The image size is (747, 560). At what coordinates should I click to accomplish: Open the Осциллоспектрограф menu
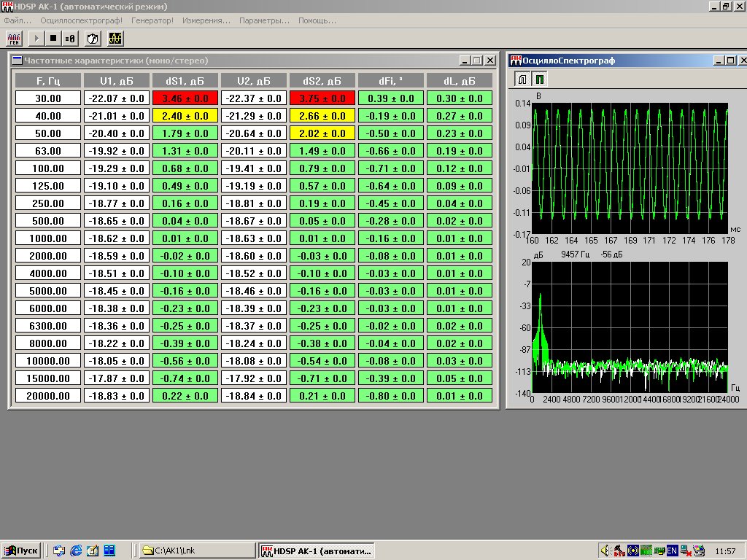tap(81, 20)
